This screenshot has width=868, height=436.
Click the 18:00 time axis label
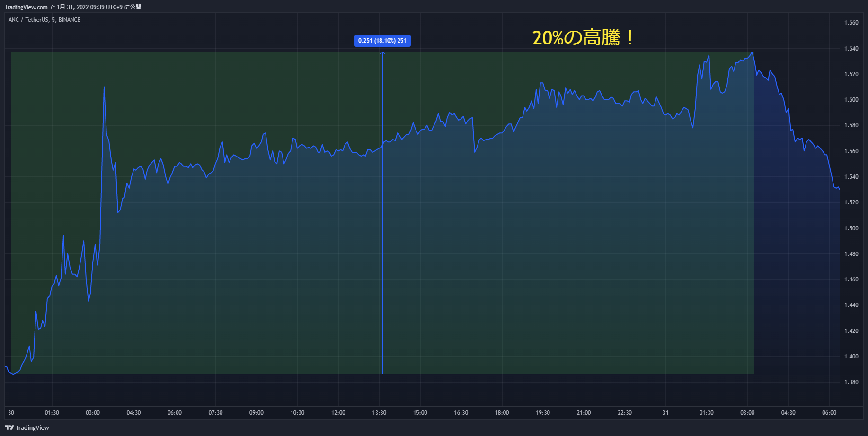pos(502,413)
